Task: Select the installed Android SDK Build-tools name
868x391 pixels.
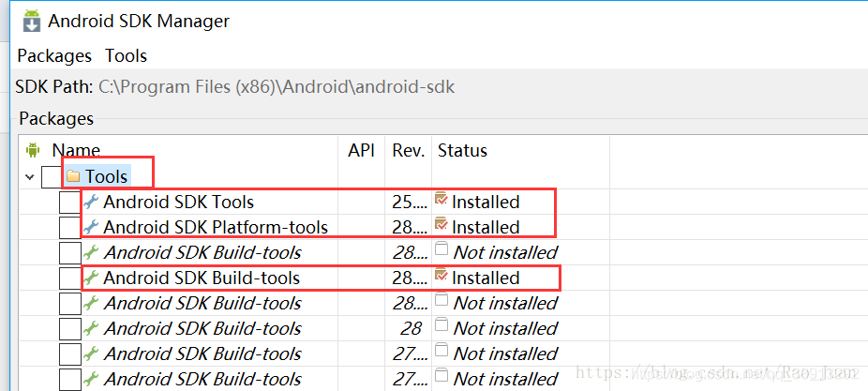Action: tap(202, 278)
